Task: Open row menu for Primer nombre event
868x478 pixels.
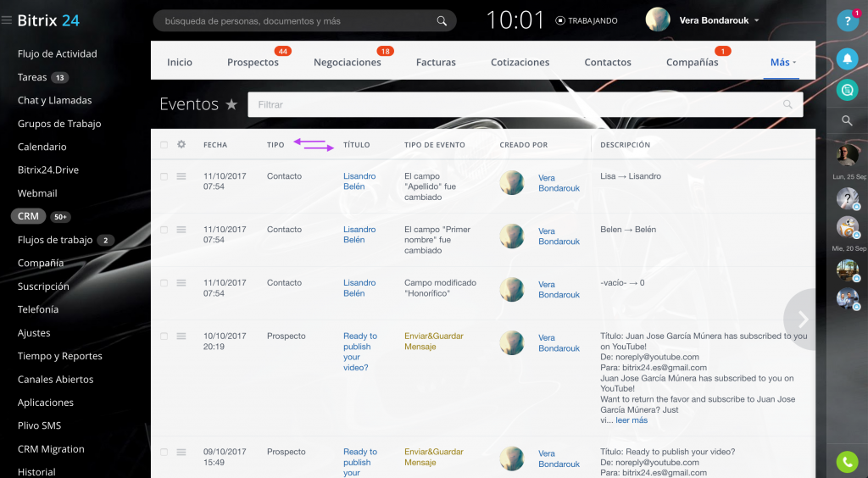Action: (x=181, y=230)
